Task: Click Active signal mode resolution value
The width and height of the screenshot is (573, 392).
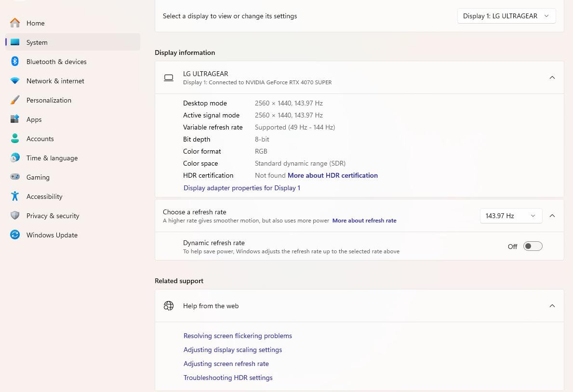Action: tap(289, 116)
